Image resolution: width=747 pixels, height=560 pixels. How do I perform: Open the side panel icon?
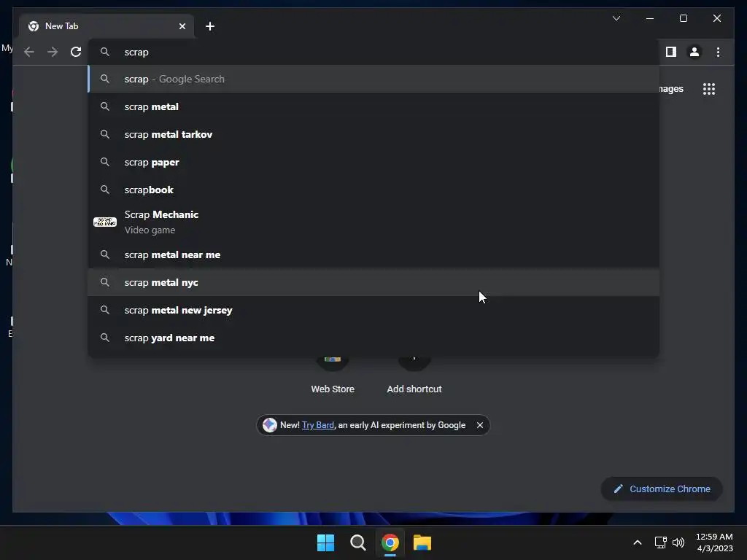[x=671, y=52]
